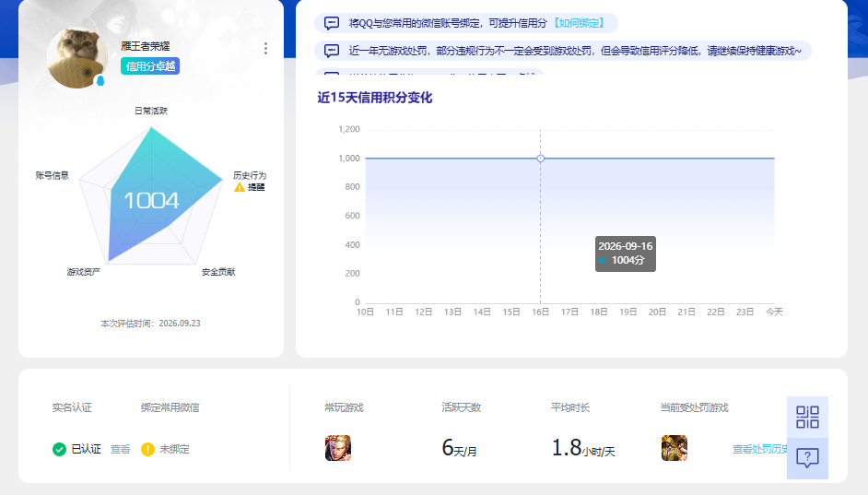Click the 6天/月 active days value
This screenshot has height=495, width=868.
pos(459,448)
